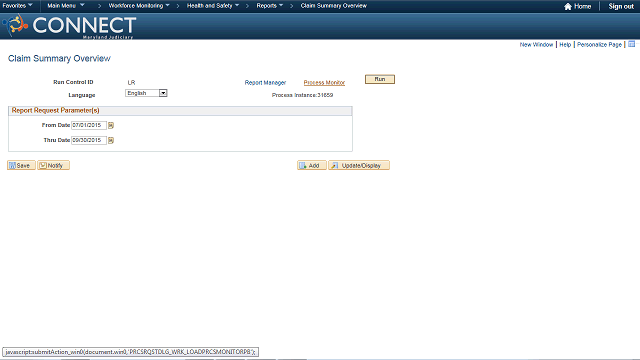Open the Report Manager link
640x360 pixels.
[x=265, y=82]
